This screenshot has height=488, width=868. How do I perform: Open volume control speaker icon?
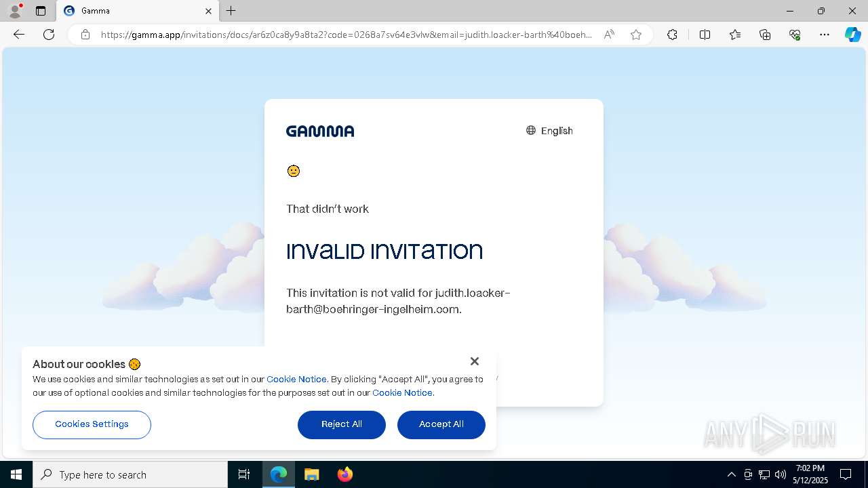tap(781, 474)
